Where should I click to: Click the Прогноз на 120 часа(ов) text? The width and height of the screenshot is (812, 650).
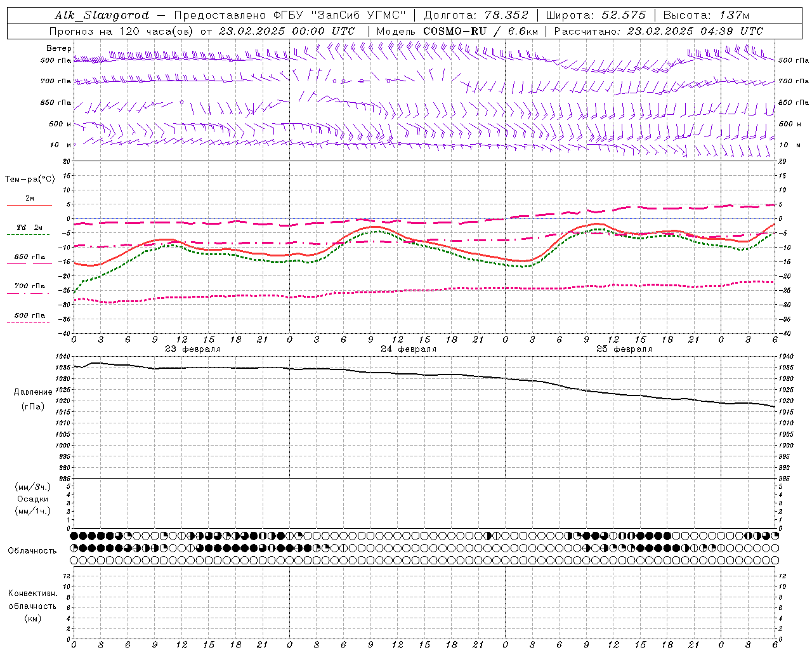click(x=122, y=31)
